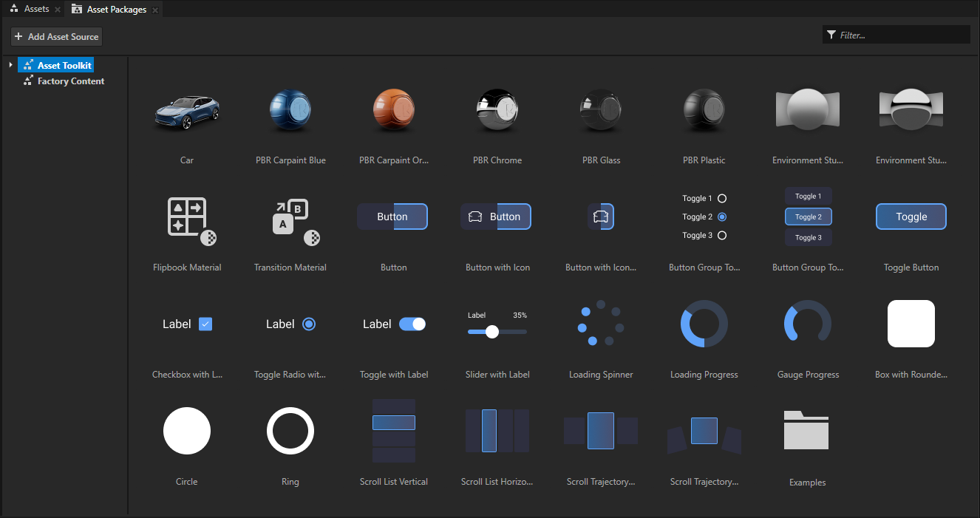Image resolution: width=980 pixels, height=518 pixels.
Task: Open the Examples folder icon
Action: click(x=807, y=430)
